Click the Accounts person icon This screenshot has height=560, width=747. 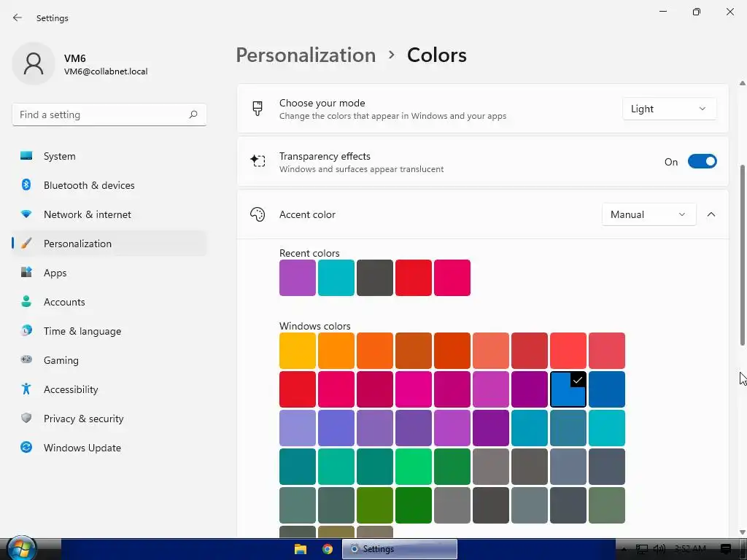(x=26, y=301)
